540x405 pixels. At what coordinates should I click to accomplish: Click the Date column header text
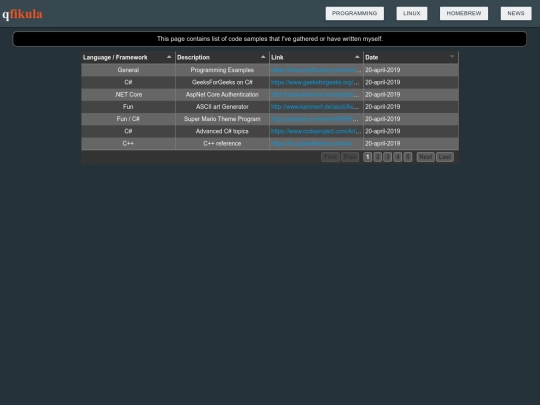click(372, 58)
